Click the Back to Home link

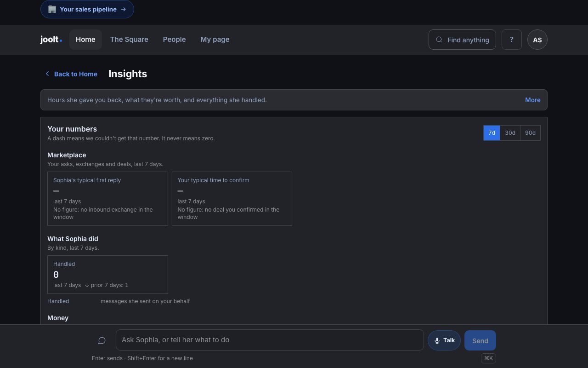(x=71, y=74)
